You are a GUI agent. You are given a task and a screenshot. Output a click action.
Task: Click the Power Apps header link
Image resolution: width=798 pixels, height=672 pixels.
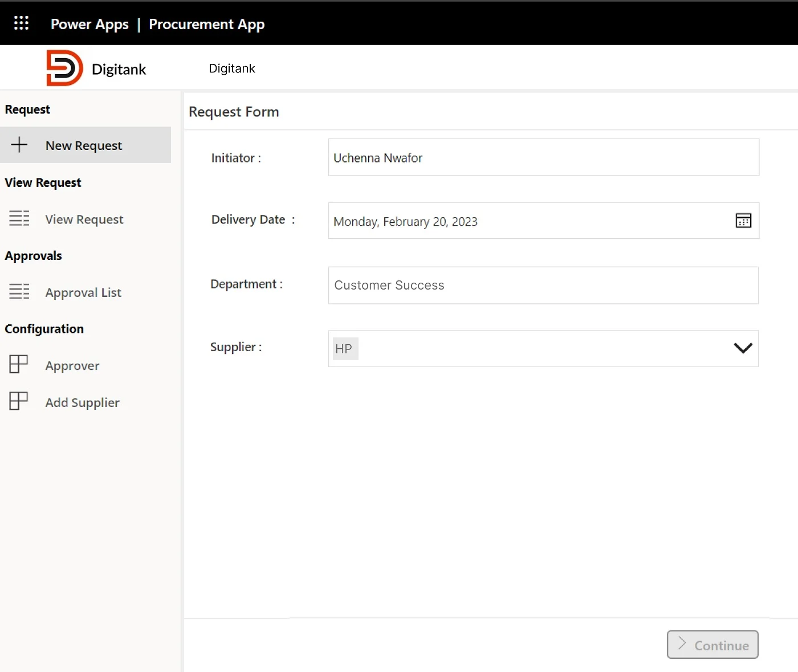click(x=89, y=24)
